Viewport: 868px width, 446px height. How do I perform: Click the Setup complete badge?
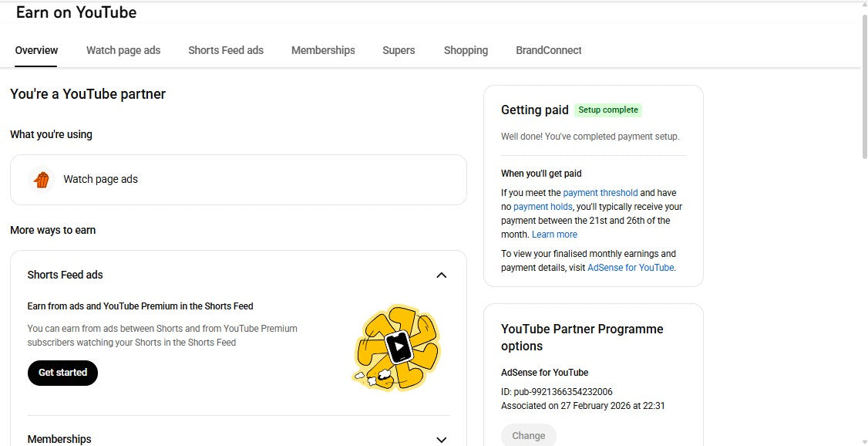(608, 110)
